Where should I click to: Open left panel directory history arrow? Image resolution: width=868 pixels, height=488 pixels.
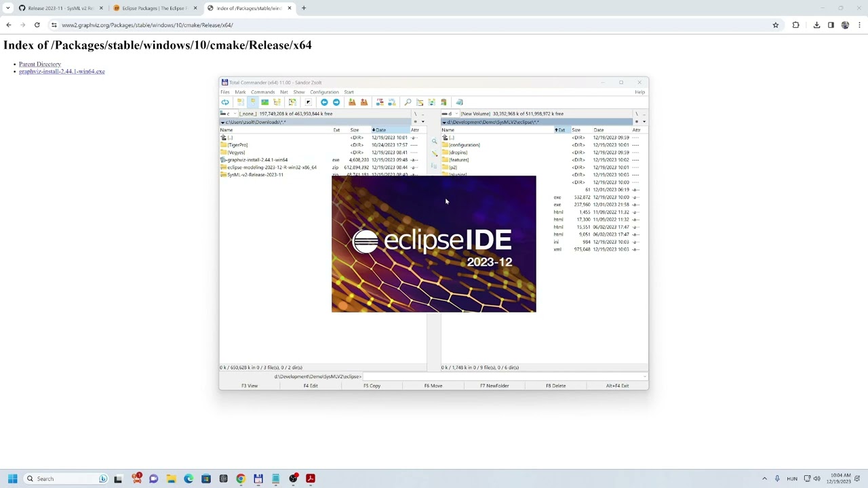(422, 122)
